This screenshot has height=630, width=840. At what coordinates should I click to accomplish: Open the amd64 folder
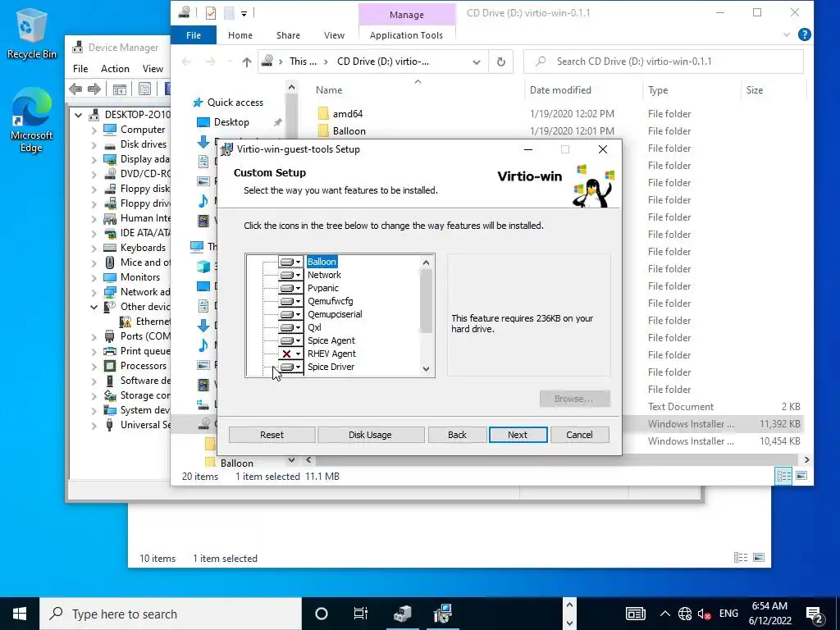point(347,113)
